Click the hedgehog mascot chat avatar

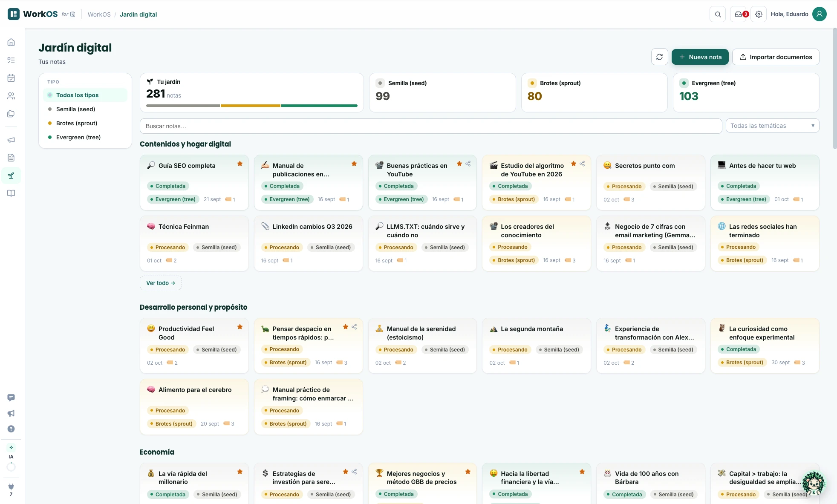(813, 483)
